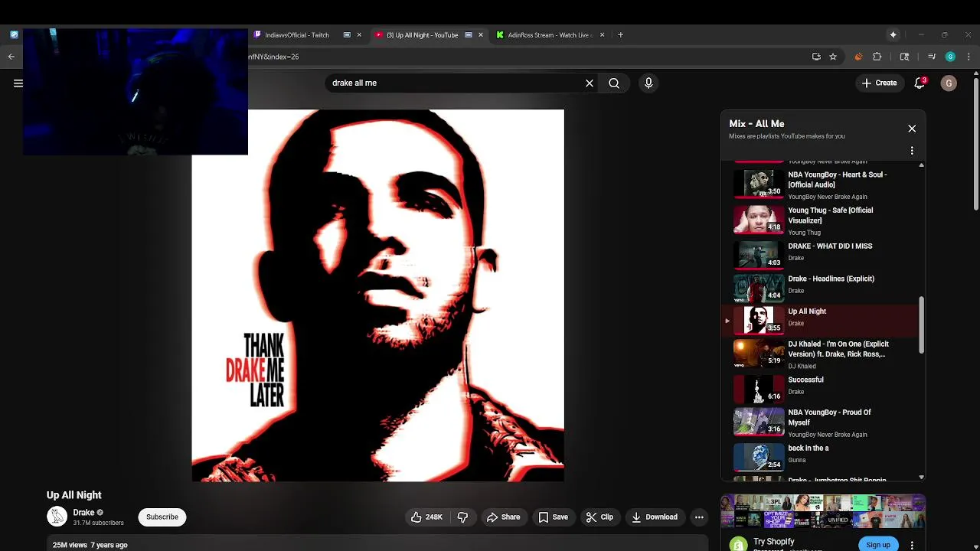Click the Create button
The width and height of the screenshot is (980, 551).
pos(879,83)
